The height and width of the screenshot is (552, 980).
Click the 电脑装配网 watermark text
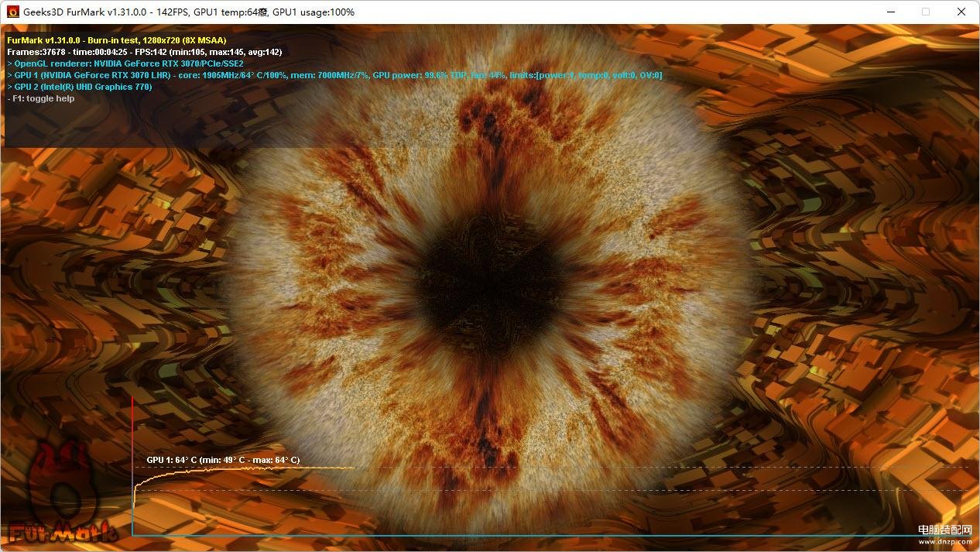(944, 530)
